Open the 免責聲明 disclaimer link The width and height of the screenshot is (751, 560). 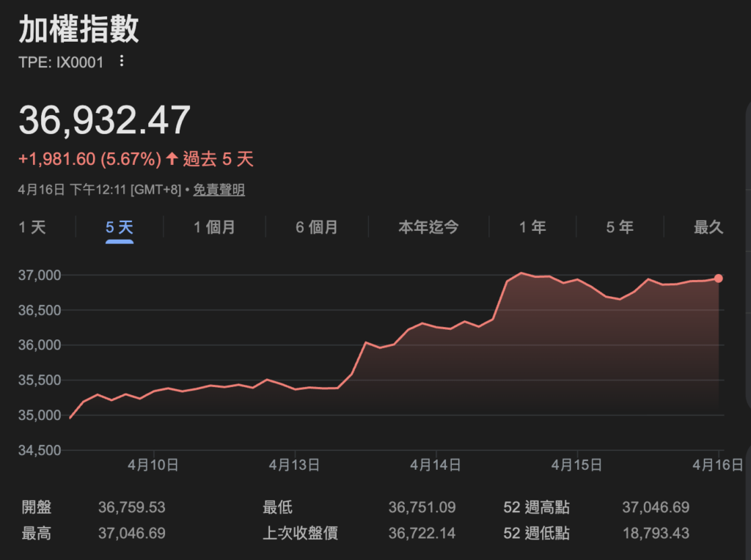pos(219,190)
